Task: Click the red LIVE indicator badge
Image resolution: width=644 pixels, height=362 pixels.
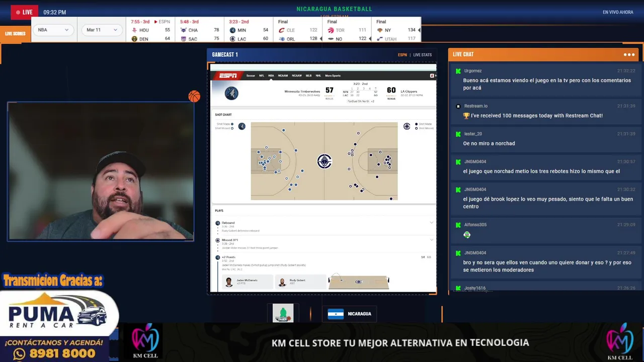Action: (24, 12)
